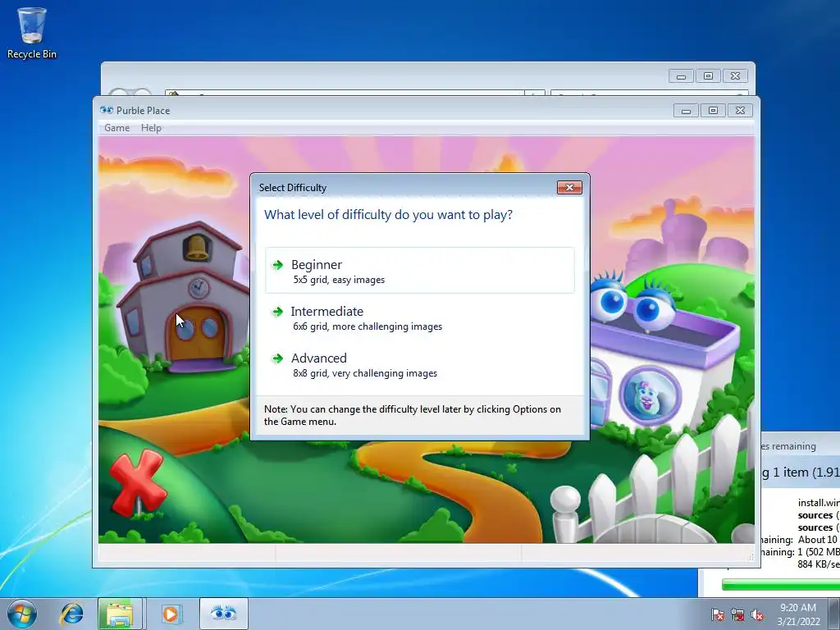Open the Recycle Bin desktop icon
This screenshot has width=840, height=630.
coord(32,33)
